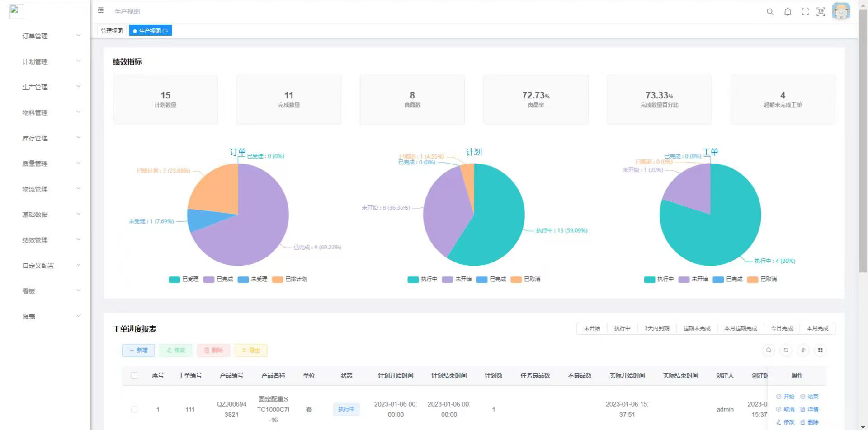Screen dimensions: 868x430
Task: Toggle 已取消 legend in 工单 chart
Action: point(762,279)
